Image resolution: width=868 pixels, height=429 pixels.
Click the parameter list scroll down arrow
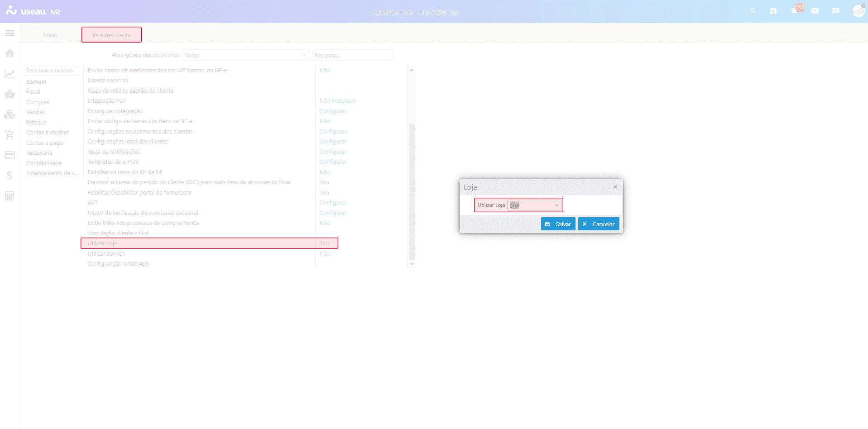coord(412,264)
